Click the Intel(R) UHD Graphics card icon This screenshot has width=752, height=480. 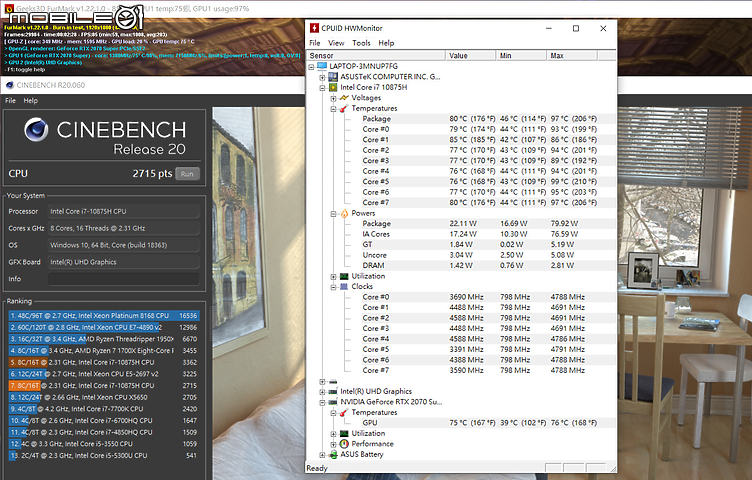click(x=333, y=392)
